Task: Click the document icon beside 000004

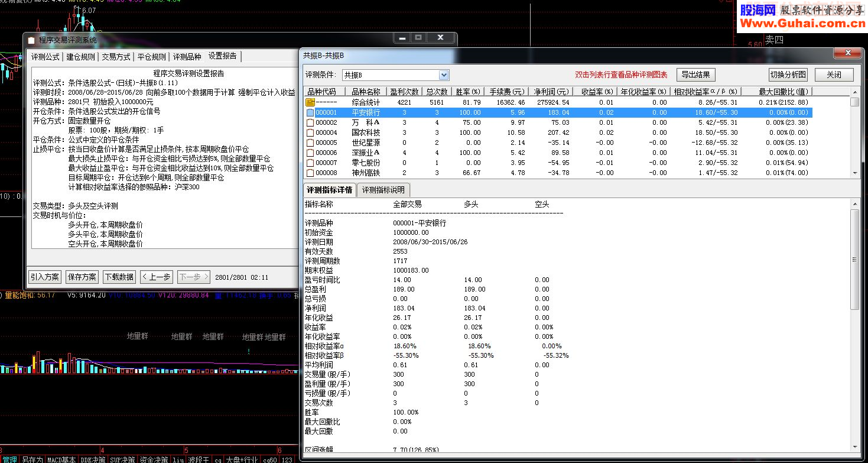Action: pyautogui.click(x=310, y=132)
